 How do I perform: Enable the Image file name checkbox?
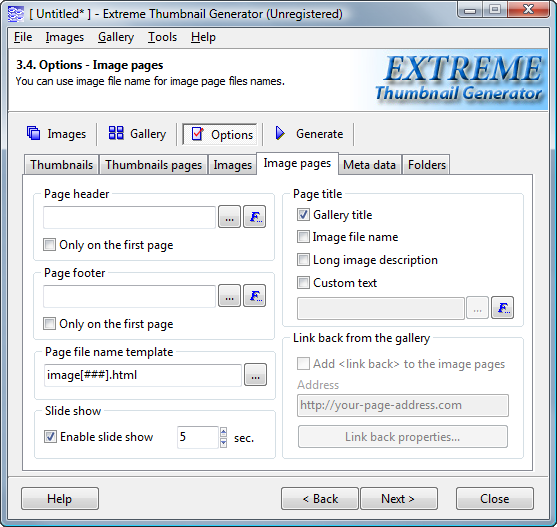tap(303, 237)
